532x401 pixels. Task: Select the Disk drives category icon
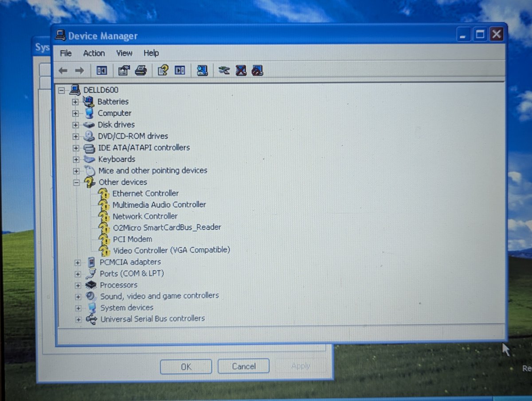pos(89,125)
